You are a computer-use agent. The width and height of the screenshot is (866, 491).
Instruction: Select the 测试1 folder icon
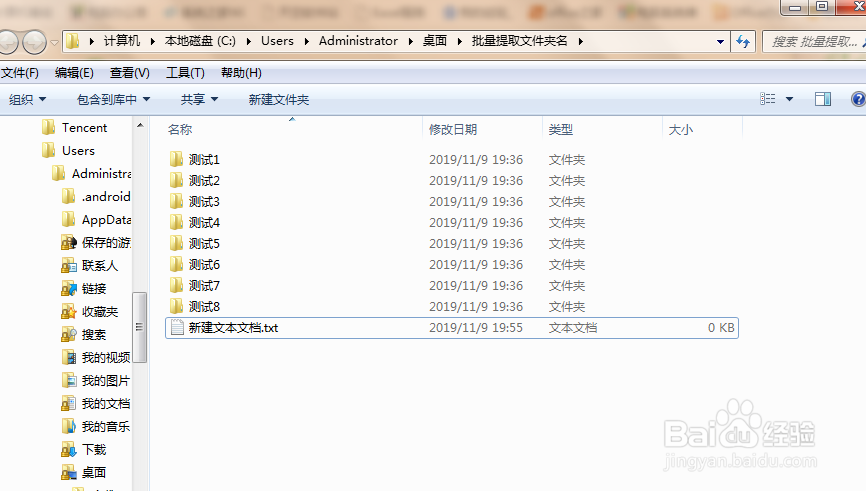[x=176, y=160]
